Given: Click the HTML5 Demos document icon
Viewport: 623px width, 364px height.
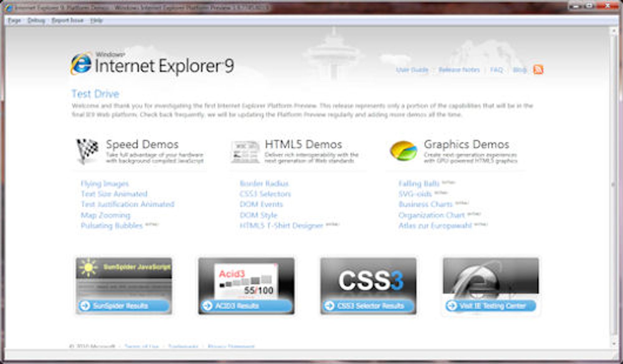Looking at the screenshot, I should 245,152.
